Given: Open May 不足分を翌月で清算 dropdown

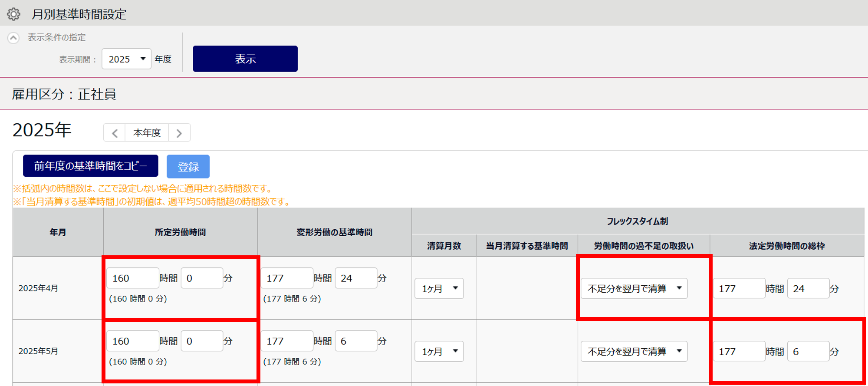Looking at the screenshot, I should pos(634,352).
